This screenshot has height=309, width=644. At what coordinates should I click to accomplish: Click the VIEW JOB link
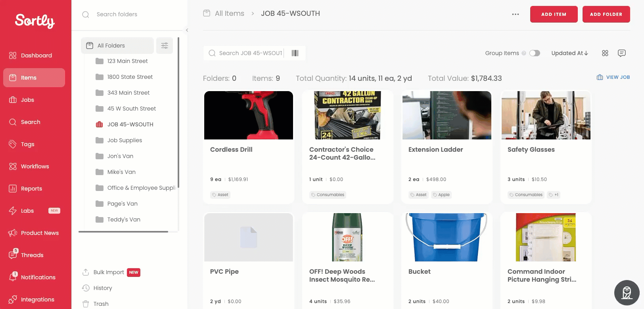tap(613, 77)
